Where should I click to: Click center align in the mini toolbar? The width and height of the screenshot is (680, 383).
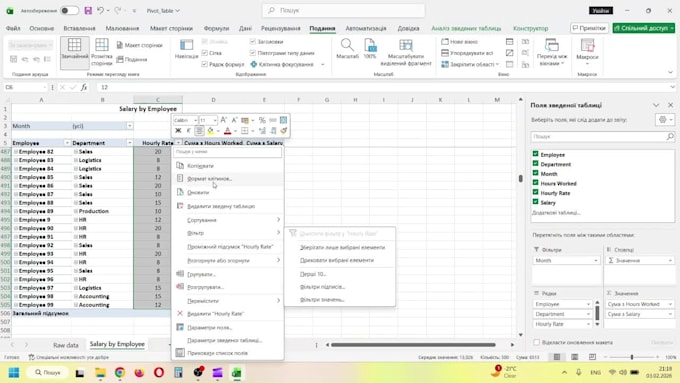pos(199,131)
